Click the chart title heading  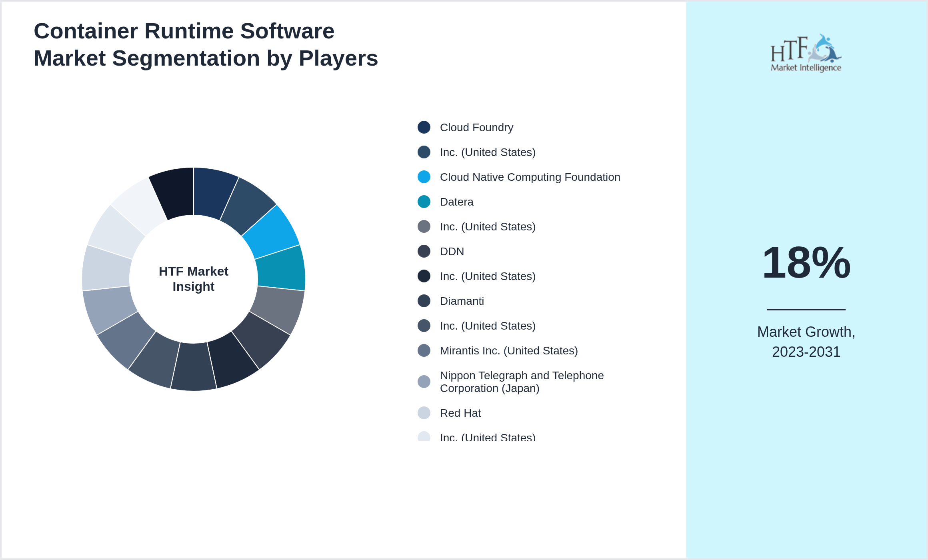[x=206, y=44]
